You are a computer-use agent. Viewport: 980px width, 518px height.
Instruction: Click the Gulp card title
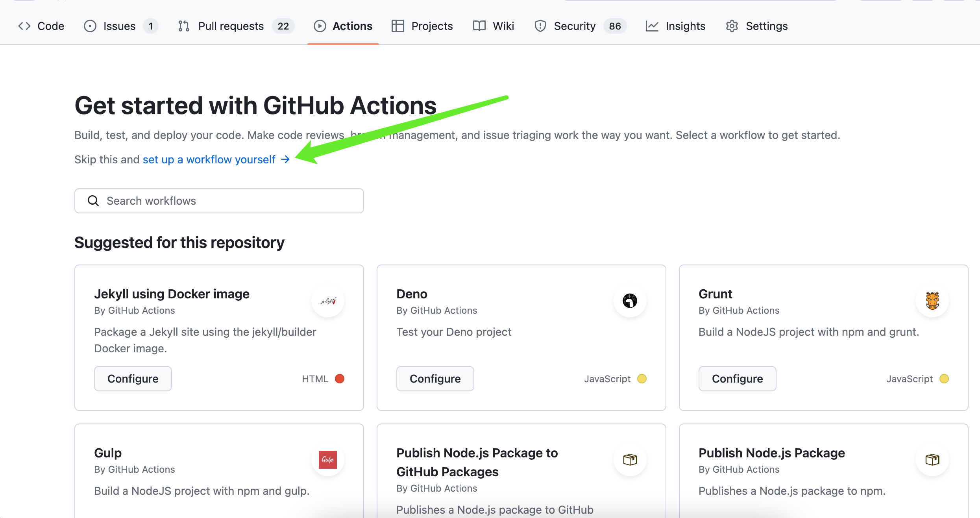pos(108,453)
